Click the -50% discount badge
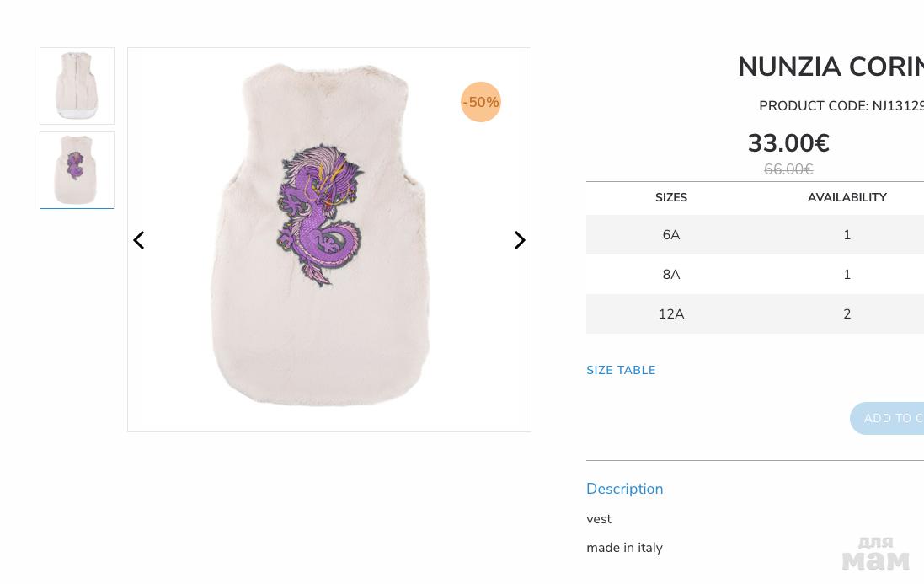The height and width of the screenshot is (584, 924). point(481,102)
